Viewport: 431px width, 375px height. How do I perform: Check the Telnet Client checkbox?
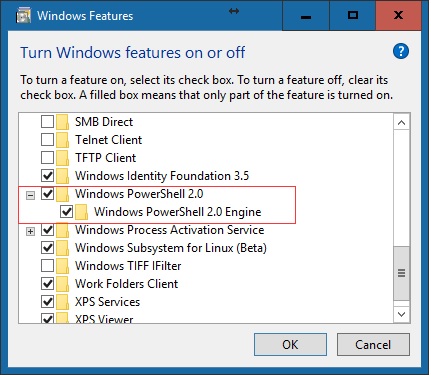47,140
